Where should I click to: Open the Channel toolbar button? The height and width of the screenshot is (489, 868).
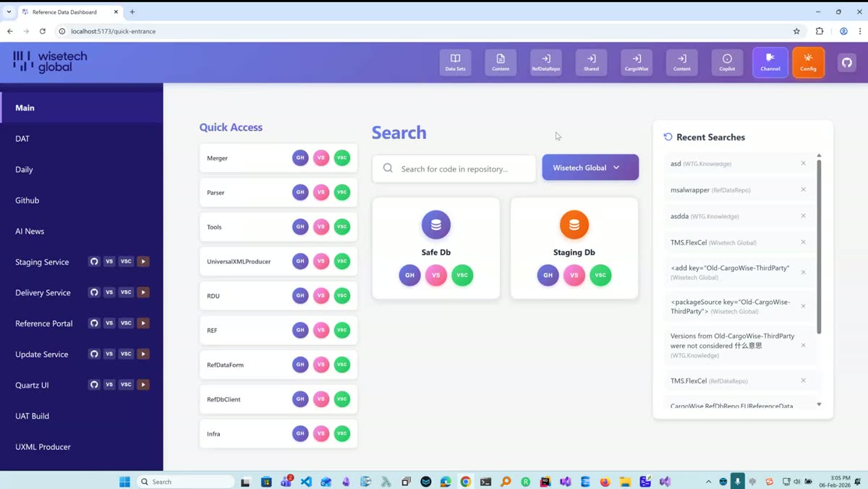(770, 62)
